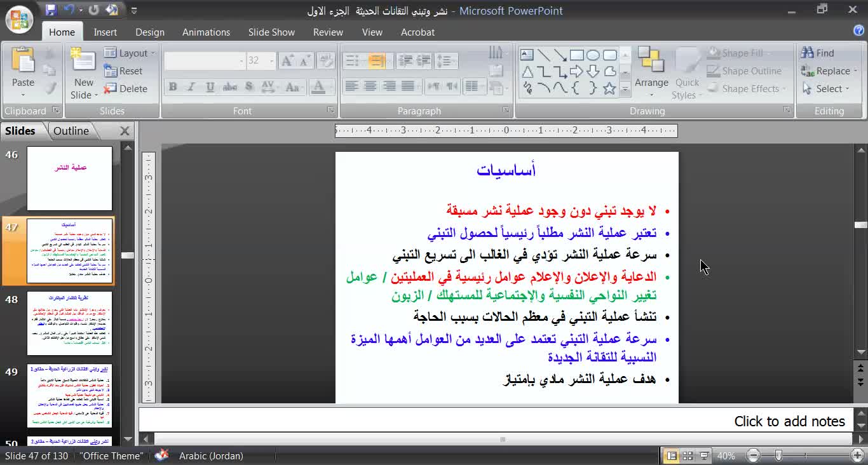Screen dimensions: 868x465
Task: Shrink font size button
Action: 305,60
